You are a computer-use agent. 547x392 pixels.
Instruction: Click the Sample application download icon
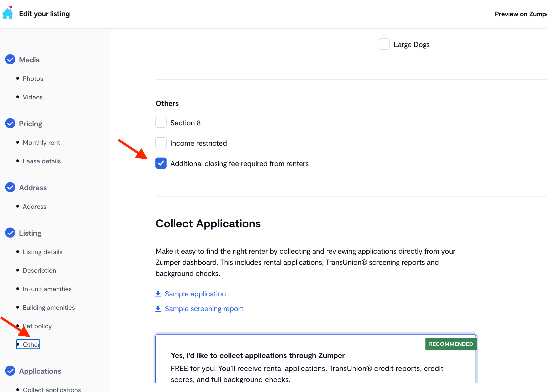tap(158, 294)
